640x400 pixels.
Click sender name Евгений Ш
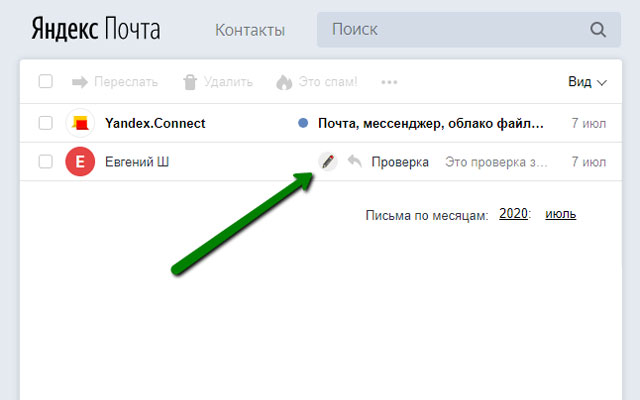pos(137,162)
